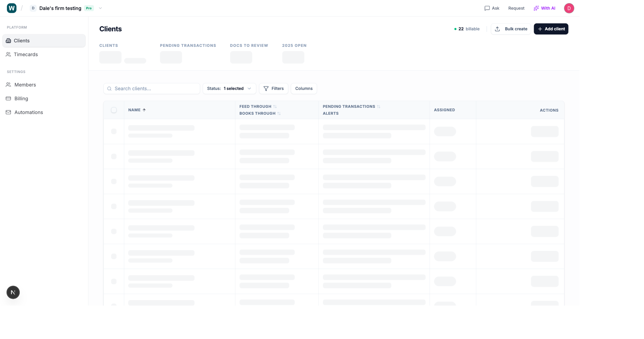The image size is (644, 339).
Task: Click the Add client button
Action: [x=551, y=29]
